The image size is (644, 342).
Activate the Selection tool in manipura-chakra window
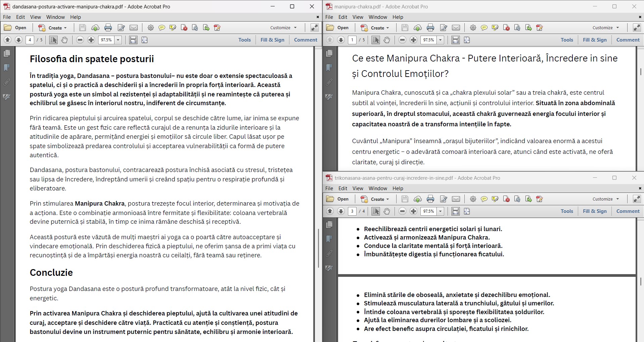pyautogui.click(x=376, y=40)
